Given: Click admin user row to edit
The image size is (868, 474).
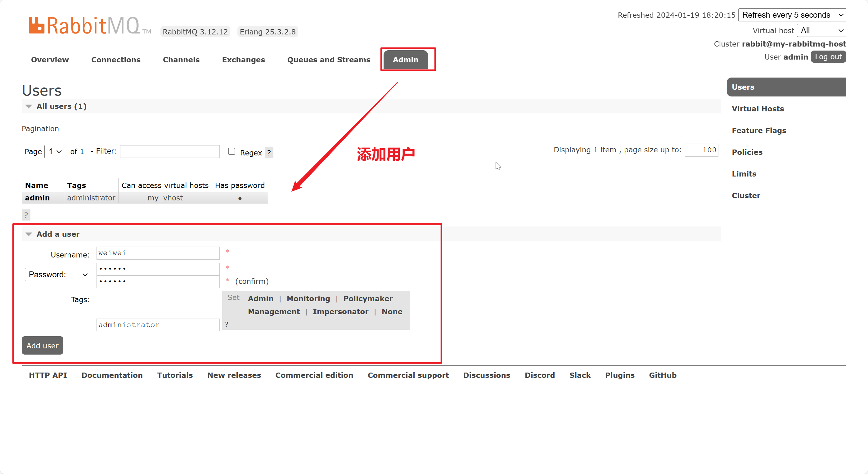Looking at the screenshot, I should (36, 198).
